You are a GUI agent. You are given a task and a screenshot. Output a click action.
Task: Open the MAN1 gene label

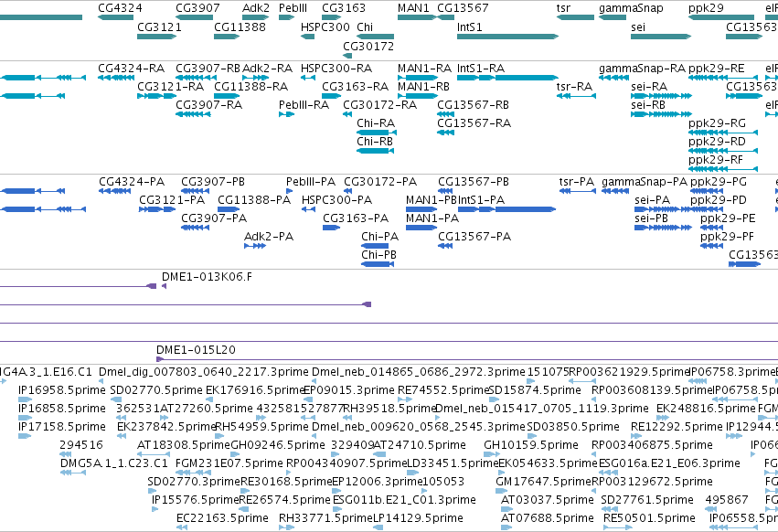413,8
